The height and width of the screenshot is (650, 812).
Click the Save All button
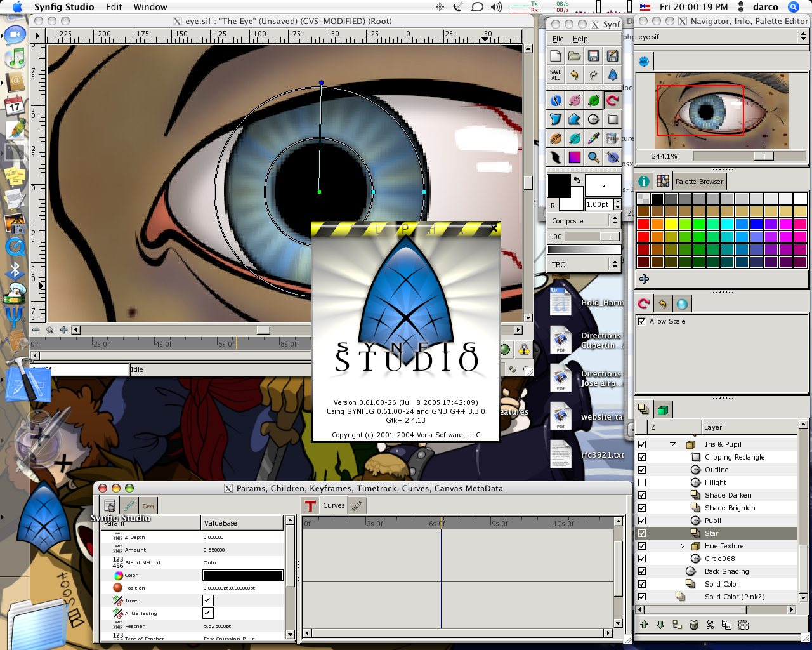(x=556, y=75)
